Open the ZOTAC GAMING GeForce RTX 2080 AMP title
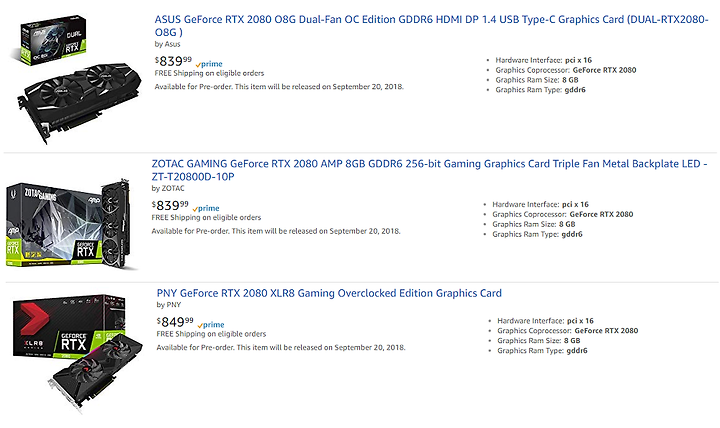Screen dimensions: 720x428 coord(429,170)
